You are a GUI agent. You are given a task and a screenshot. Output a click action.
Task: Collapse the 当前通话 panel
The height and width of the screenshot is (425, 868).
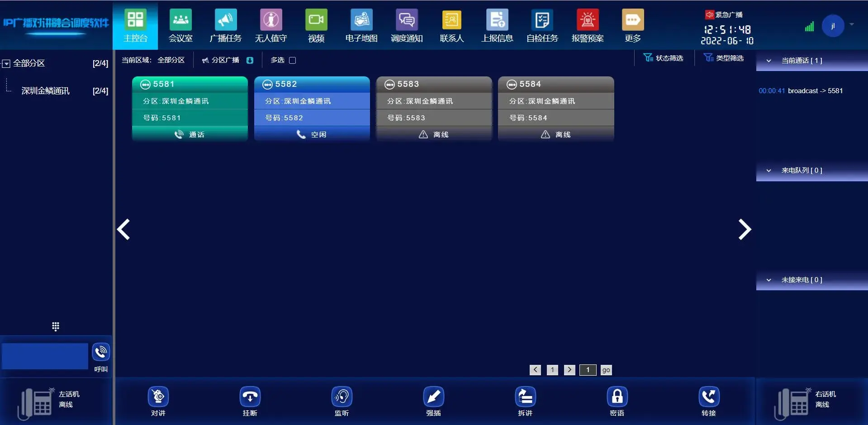768,61
